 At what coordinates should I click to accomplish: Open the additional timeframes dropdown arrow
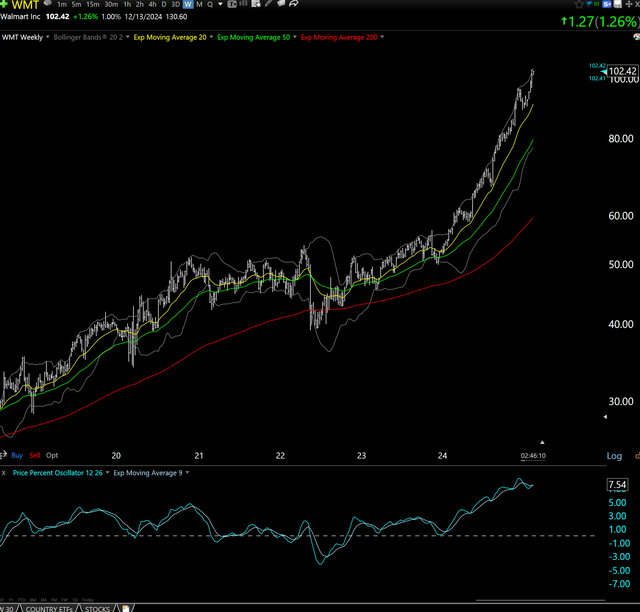(x=220, y=4)
